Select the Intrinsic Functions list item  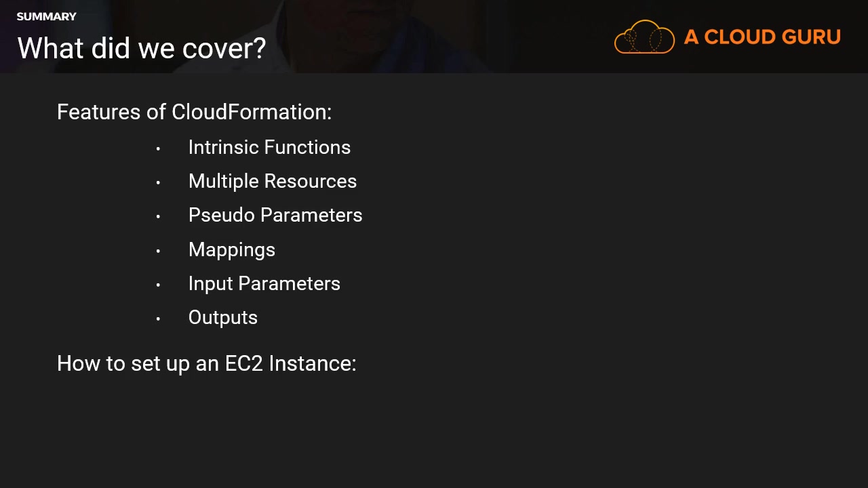[x=269, y=147]
